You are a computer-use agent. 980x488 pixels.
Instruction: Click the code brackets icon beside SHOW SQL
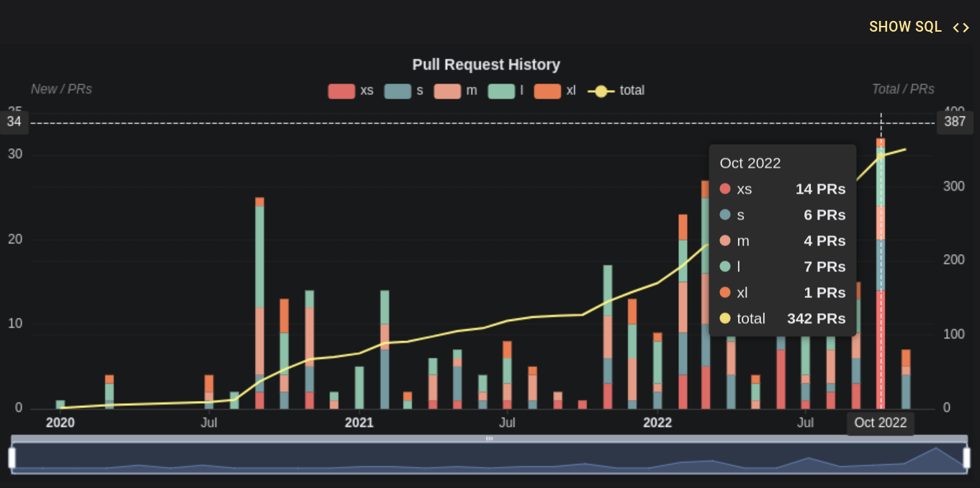(x=962, y=27)
